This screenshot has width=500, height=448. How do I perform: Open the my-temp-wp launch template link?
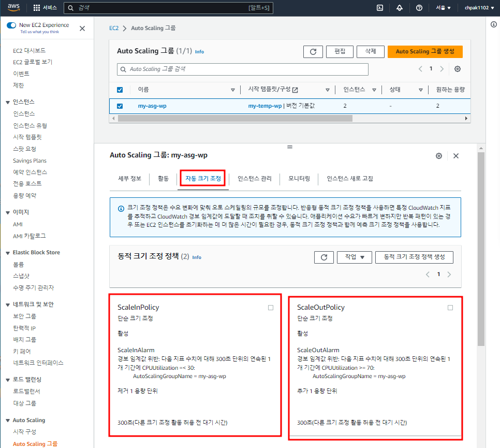click(x=265, y=106)
